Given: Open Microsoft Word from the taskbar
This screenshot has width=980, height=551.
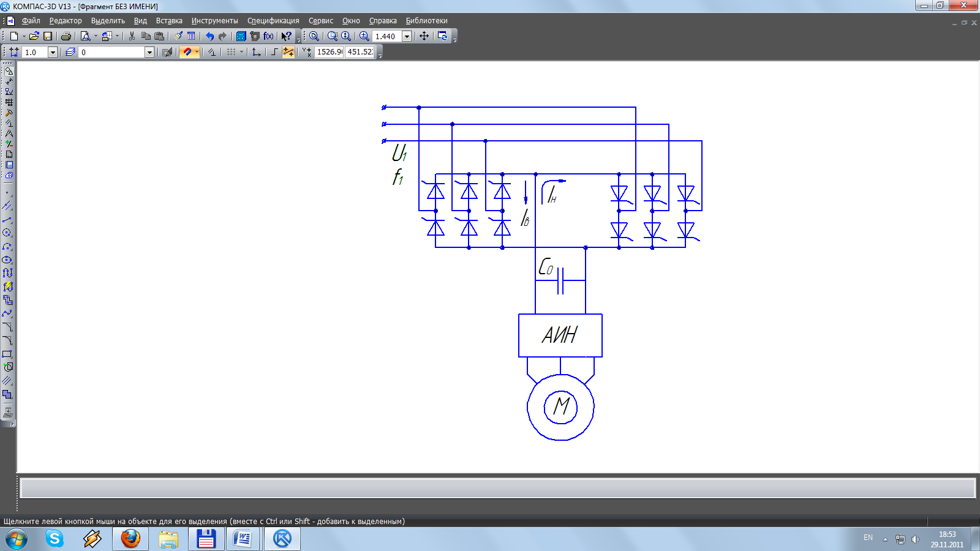Looking at the screenshot, I should [243, 539].
